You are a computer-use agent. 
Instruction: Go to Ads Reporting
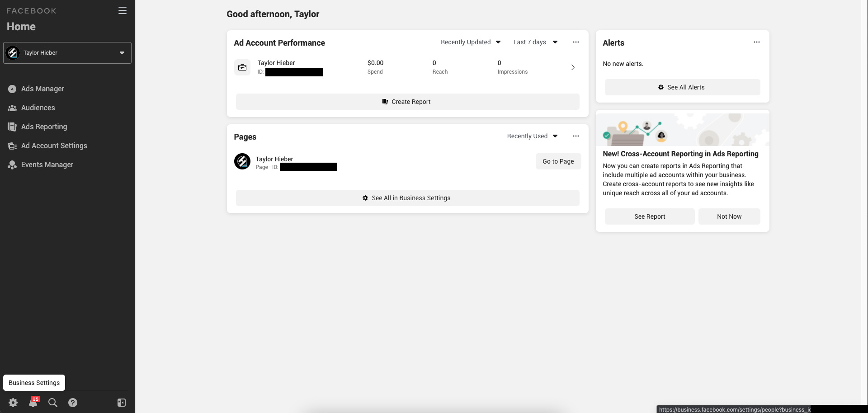tap(44, 127)
